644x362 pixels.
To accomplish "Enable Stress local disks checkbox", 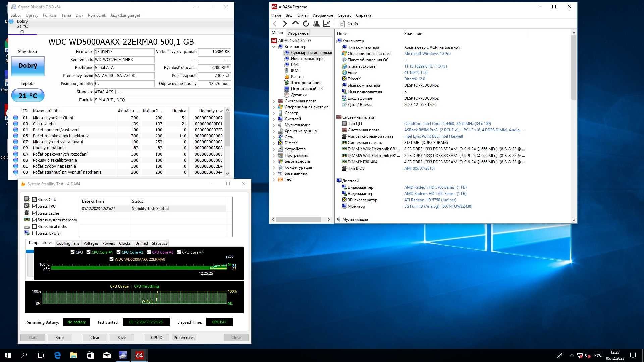I will (x=34, y=226).
